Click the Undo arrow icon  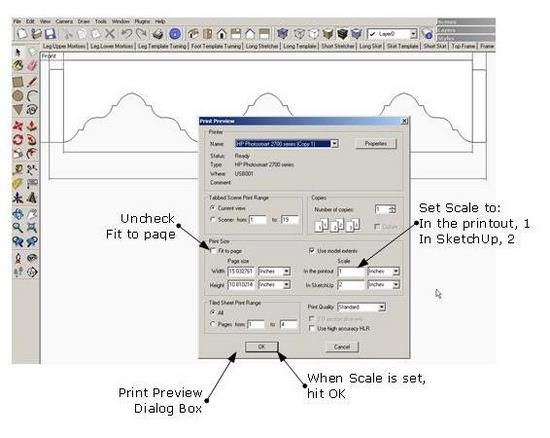click(126, 34)
